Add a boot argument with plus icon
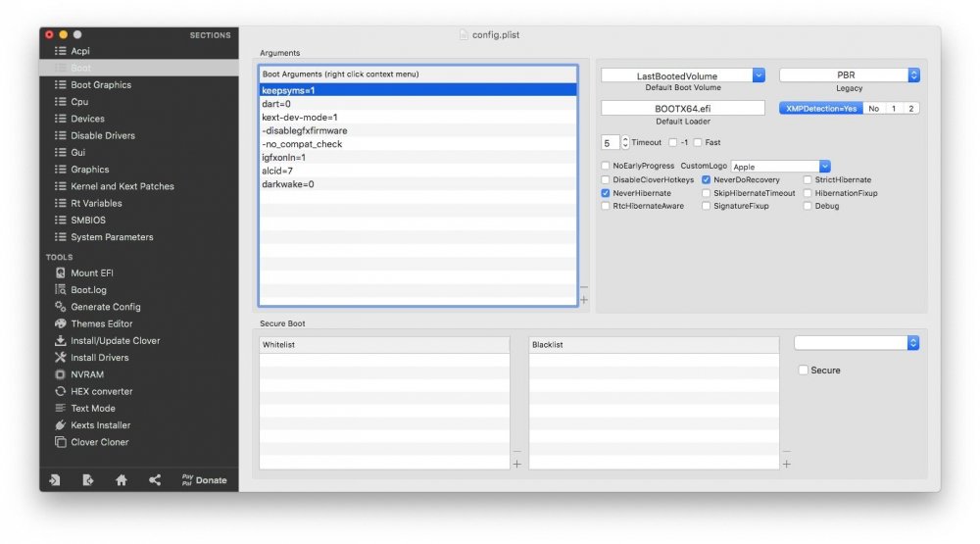The width and height of the screenshot is (980, 544). pyautogui.click(x=584, y=300)
